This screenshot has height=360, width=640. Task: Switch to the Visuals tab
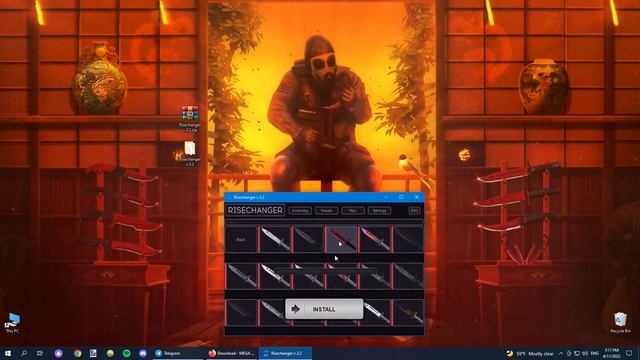pos(327,211)
